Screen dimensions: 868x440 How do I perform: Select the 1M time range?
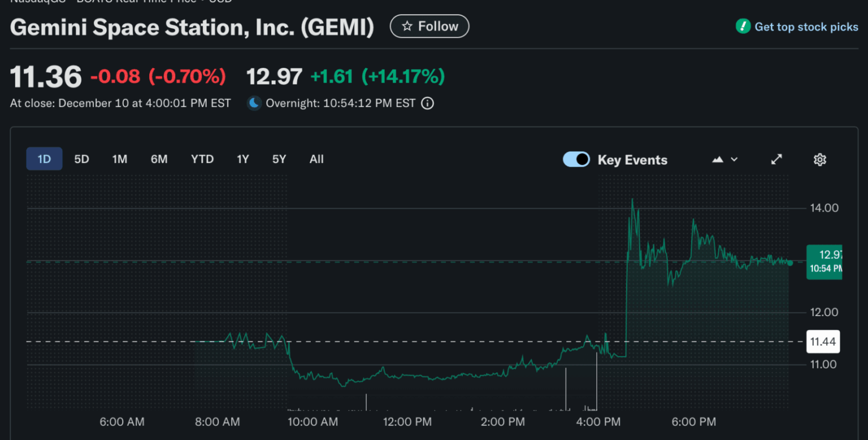pos(119,159)
